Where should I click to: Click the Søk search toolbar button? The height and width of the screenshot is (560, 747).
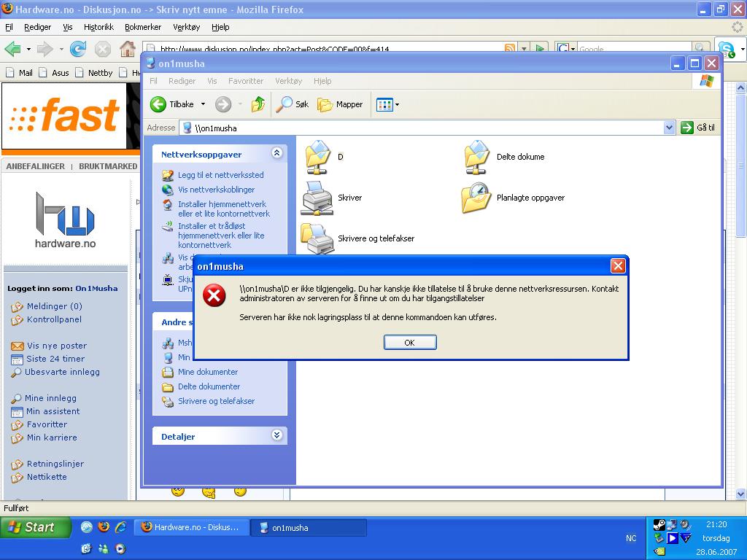(x=293, y=104)
